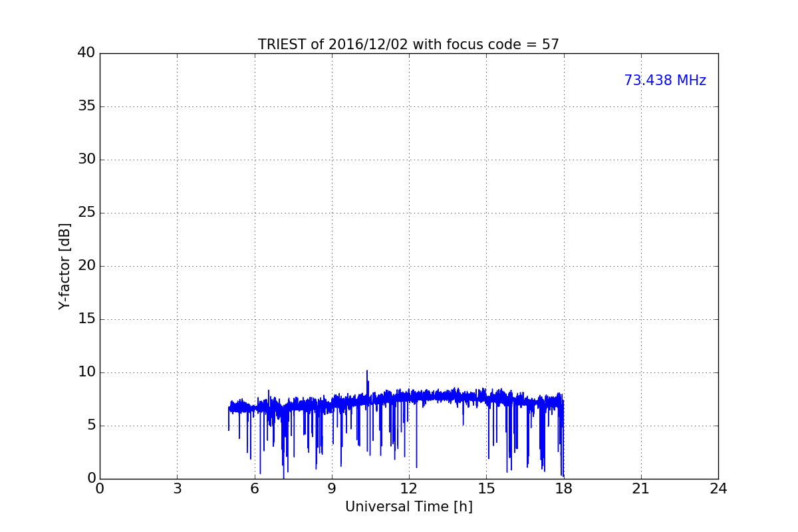Click the '73.438 MHz' frequency label

pyautogui.click(x=665, y=80)
